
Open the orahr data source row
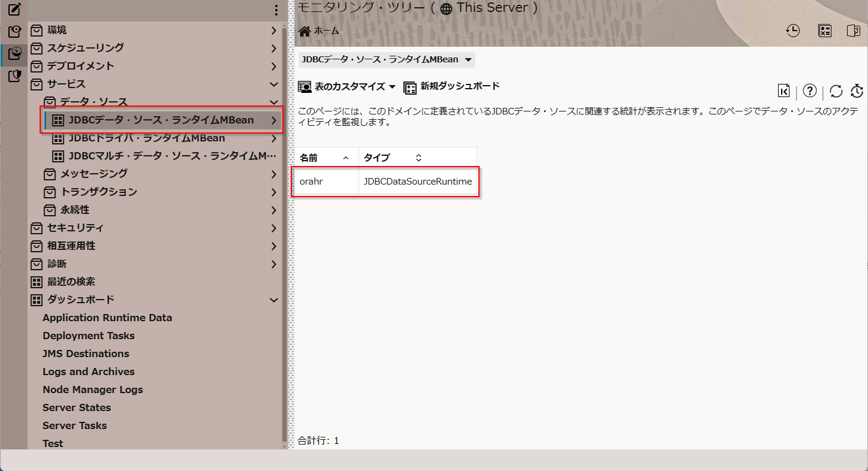tap(312, 182)
